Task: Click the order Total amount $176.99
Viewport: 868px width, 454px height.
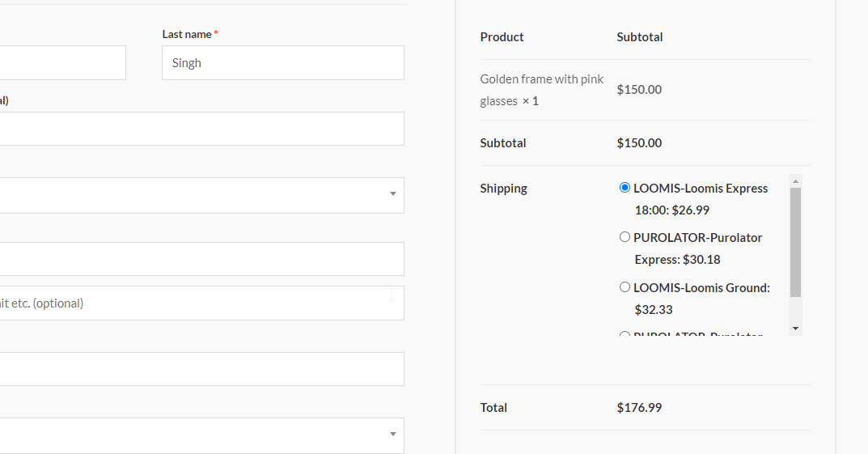Action: pyautogui.click(x=639, y=408)
